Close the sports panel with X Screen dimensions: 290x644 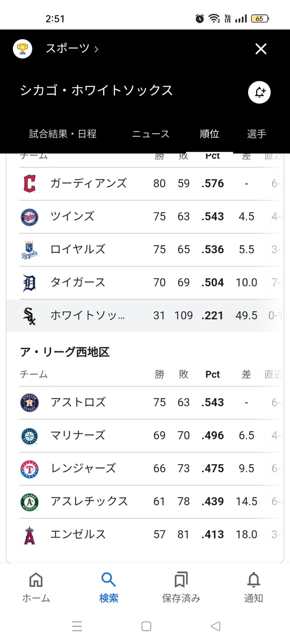click(x=261, y=49)
